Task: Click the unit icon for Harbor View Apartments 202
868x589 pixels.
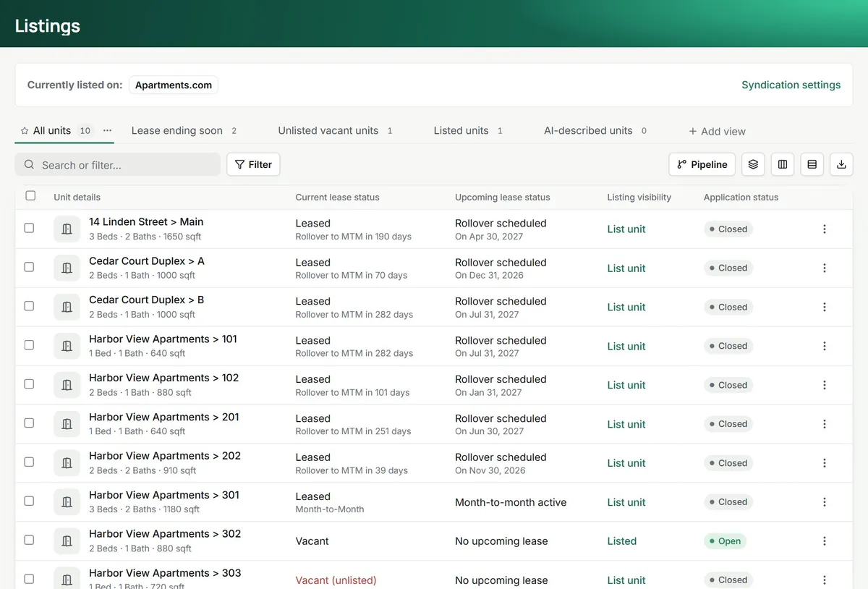Action: point(67,463)
